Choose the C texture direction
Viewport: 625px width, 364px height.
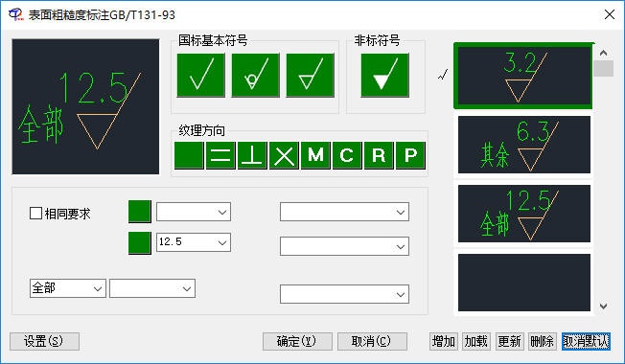[x=347, y=155]
